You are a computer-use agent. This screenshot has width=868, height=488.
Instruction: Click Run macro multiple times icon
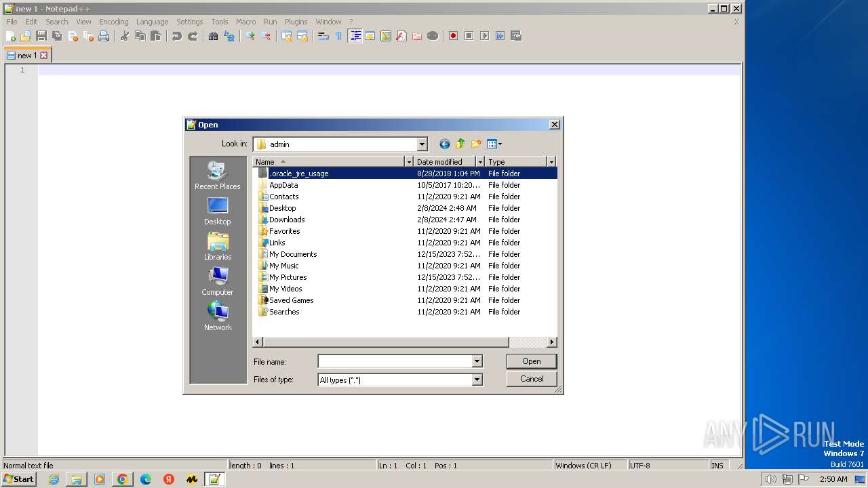[500, 36]
